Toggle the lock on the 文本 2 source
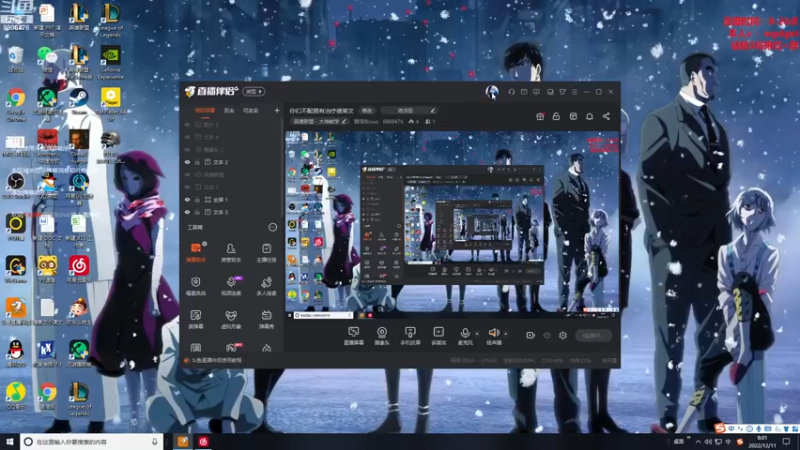 pyautogui.click(x=197, y=162)
